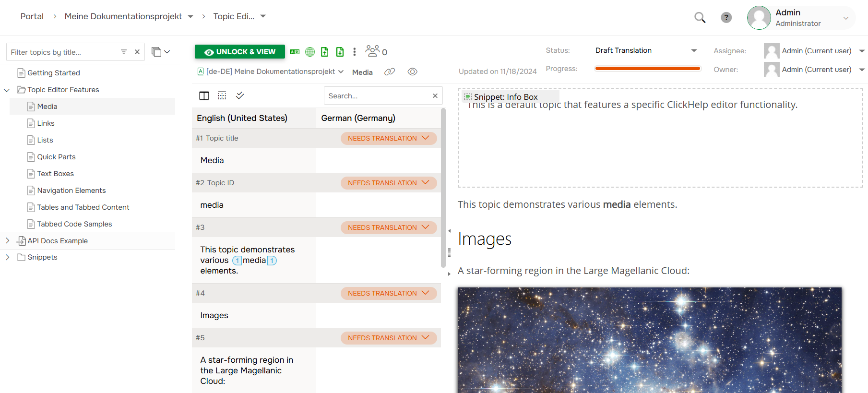Viewport: 868px width, 393px height.
Task: Click the green globe languages icon
Action: 310,52
